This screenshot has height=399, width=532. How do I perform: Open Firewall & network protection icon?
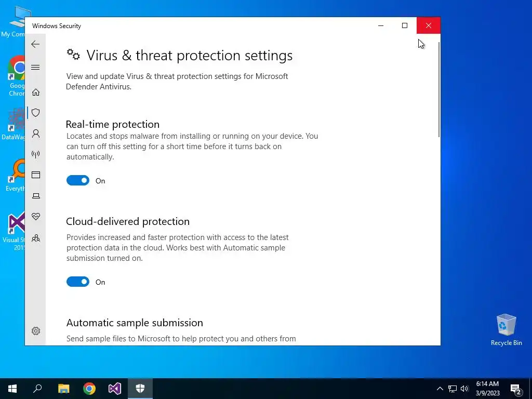click(36, 154)
